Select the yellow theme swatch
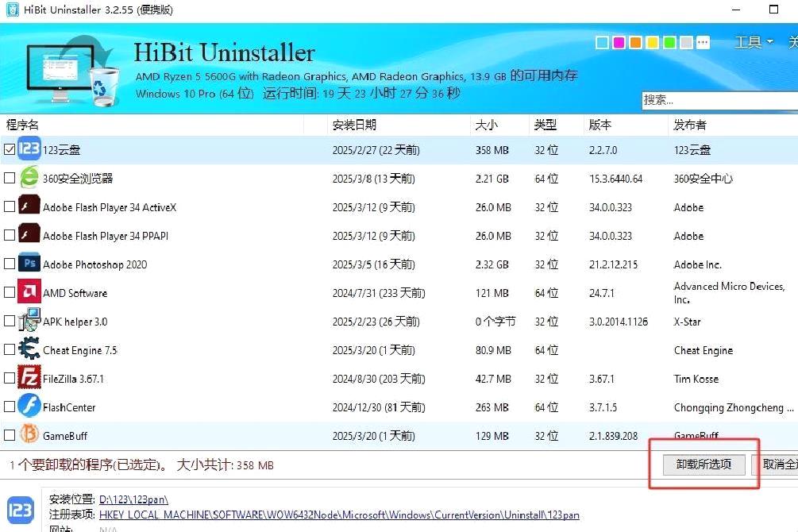 coord(653,43)
